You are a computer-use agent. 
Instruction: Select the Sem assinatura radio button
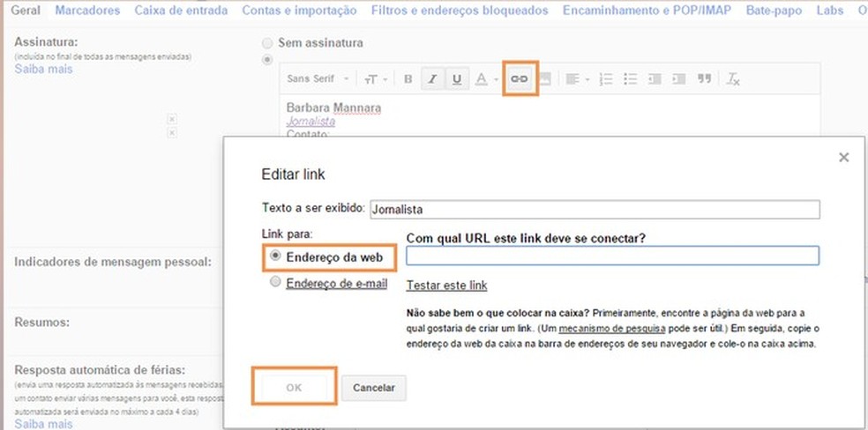coord(268,42)
